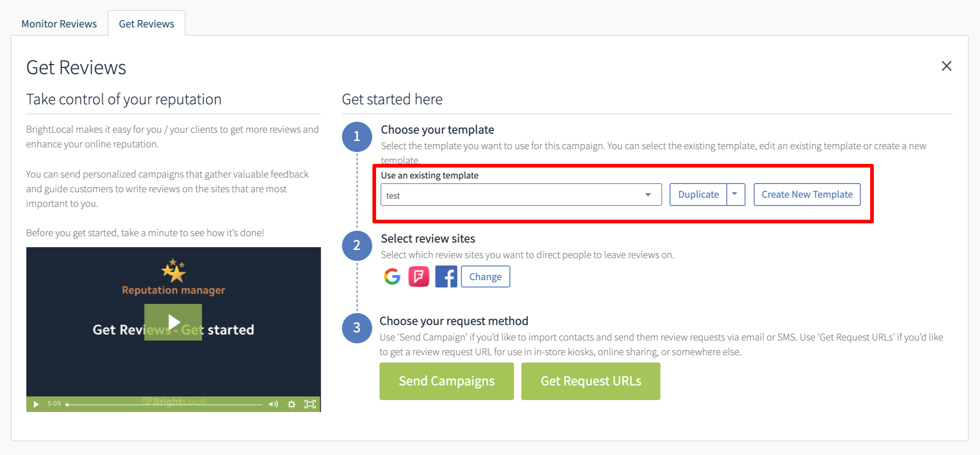Click the 5:05 video duration text
The width and height of the screenshot is (980, 455).
54,404
